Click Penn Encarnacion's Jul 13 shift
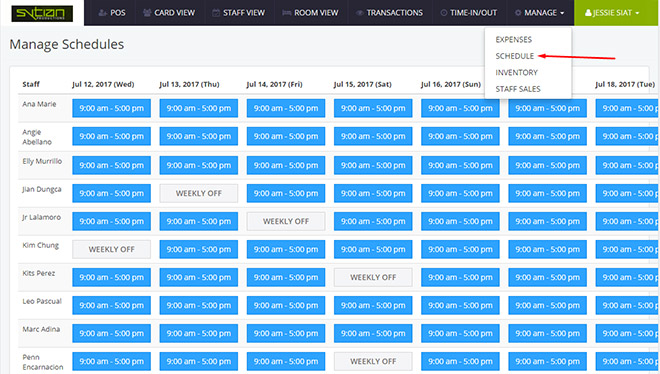 199,361
